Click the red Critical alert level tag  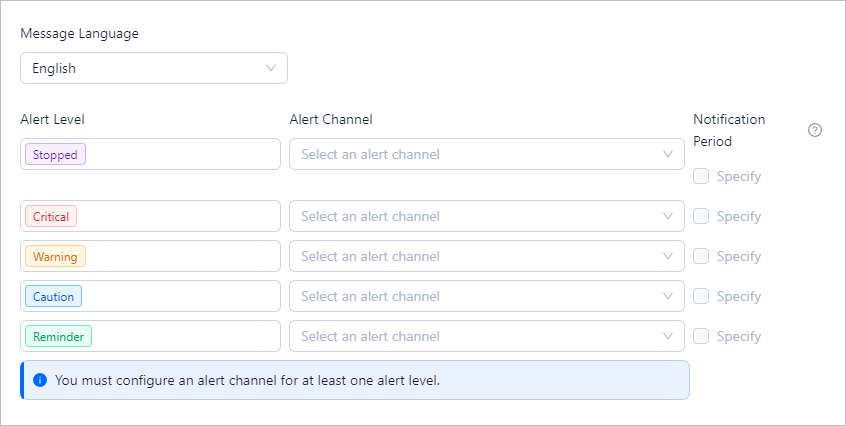pos(51,217)
